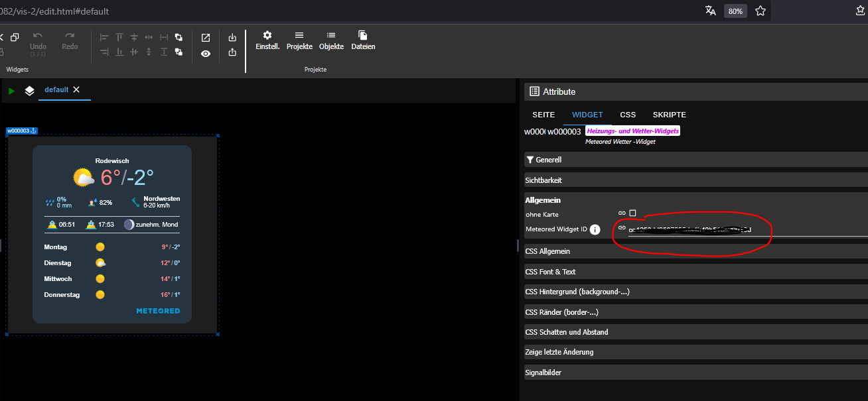Expand CSS Hintergrund (background-...) section
The height and width of the screenshot is (401, 868).
pos(695,292)
